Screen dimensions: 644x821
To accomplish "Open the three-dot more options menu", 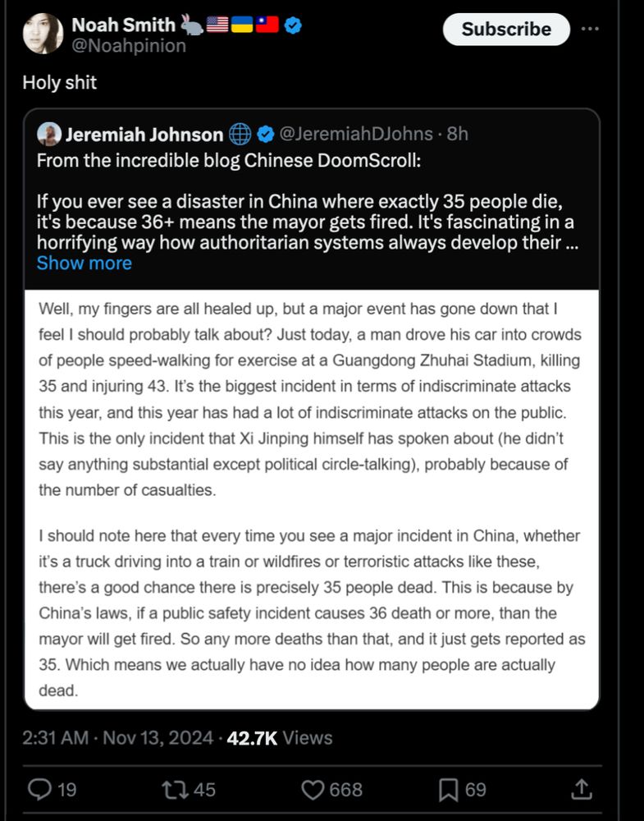I will tap(589, 29).
